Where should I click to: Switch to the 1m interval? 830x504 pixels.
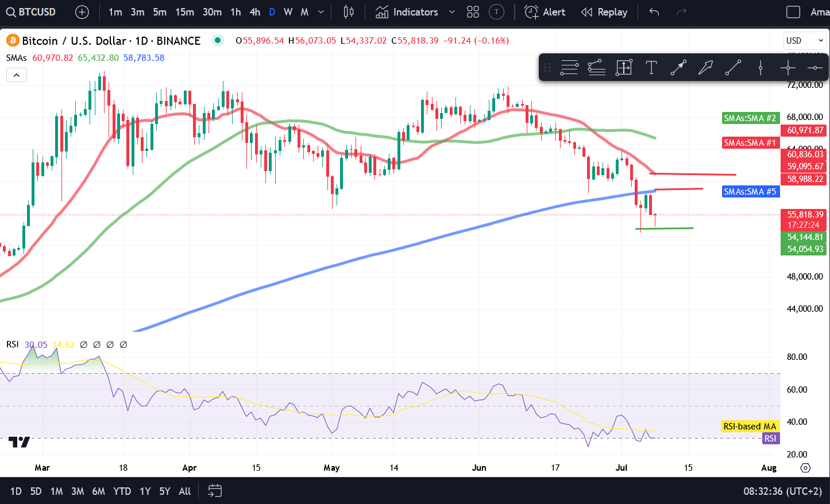[x=115, y=12]
